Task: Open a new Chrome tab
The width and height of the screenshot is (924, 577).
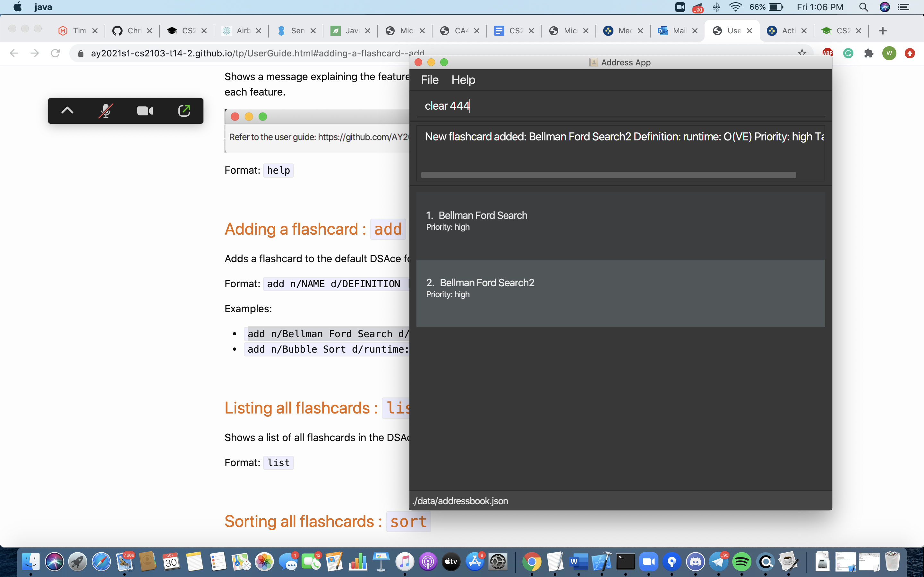Action: tap(882, 31)
